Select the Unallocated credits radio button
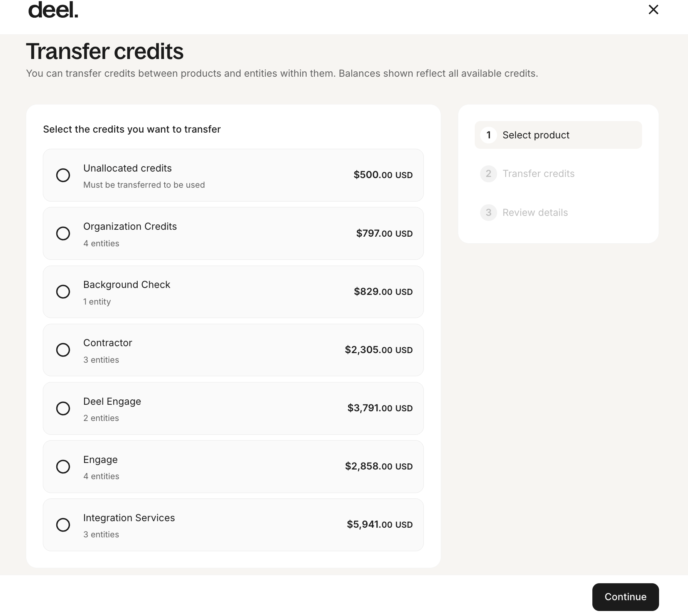The image size is (688, 616). point(63,175)
